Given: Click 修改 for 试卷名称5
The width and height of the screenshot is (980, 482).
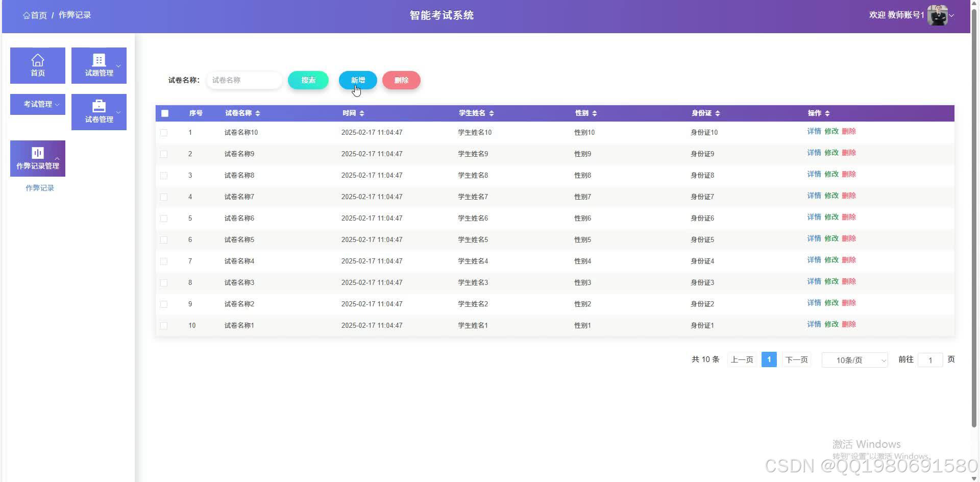Looking at the screenshot, I should point(831,238).
